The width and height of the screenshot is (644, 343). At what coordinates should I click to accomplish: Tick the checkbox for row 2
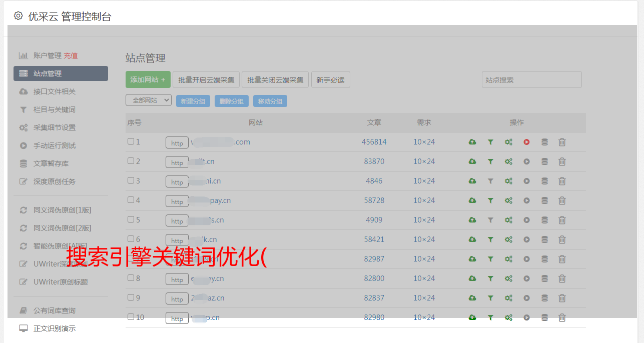pyautogui.click(x=131, y=161)
